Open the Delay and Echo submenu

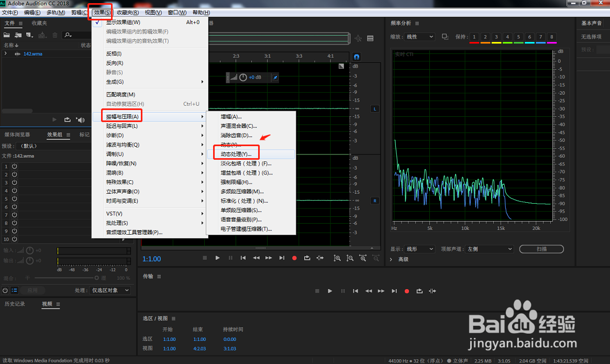[149, 126]
